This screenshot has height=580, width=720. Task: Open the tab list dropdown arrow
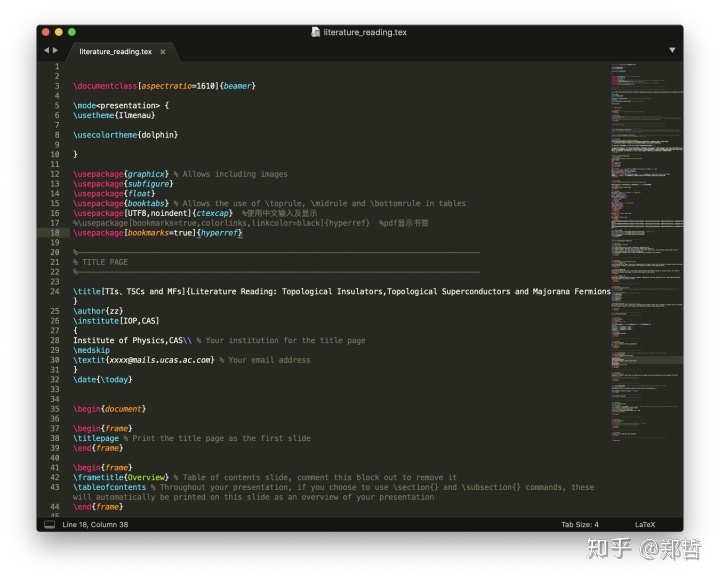[672, 50]
